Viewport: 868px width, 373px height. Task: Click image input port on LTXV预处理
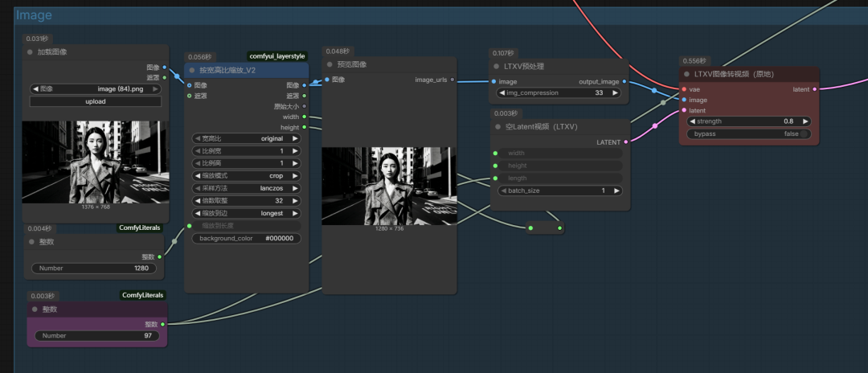tap(493, 81)
